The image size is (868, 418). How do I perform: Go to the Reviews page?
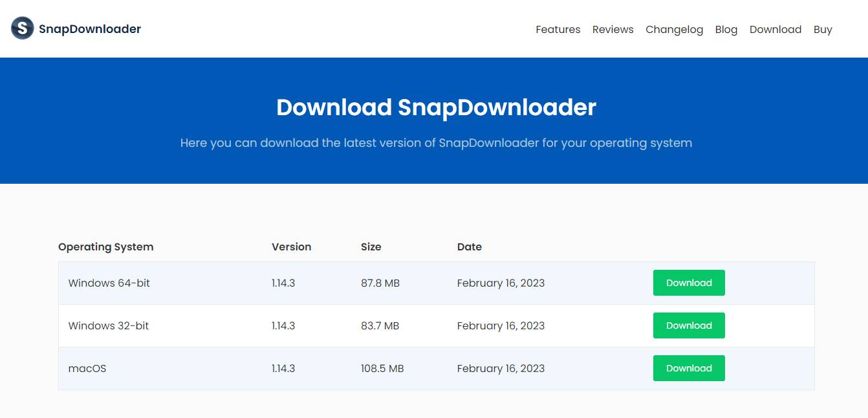(x=613, y=29)
